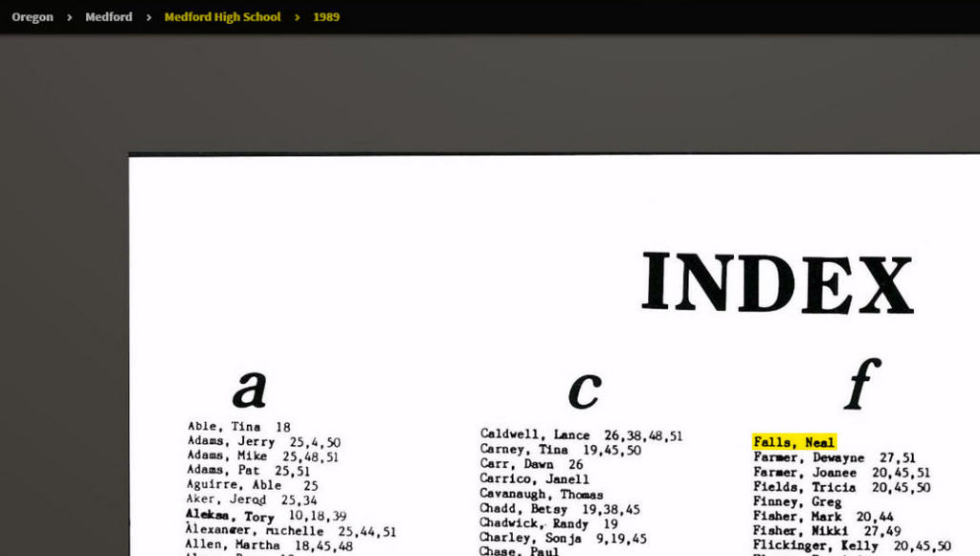Go to the Oregon breadcrumb link

pos(33,17)
